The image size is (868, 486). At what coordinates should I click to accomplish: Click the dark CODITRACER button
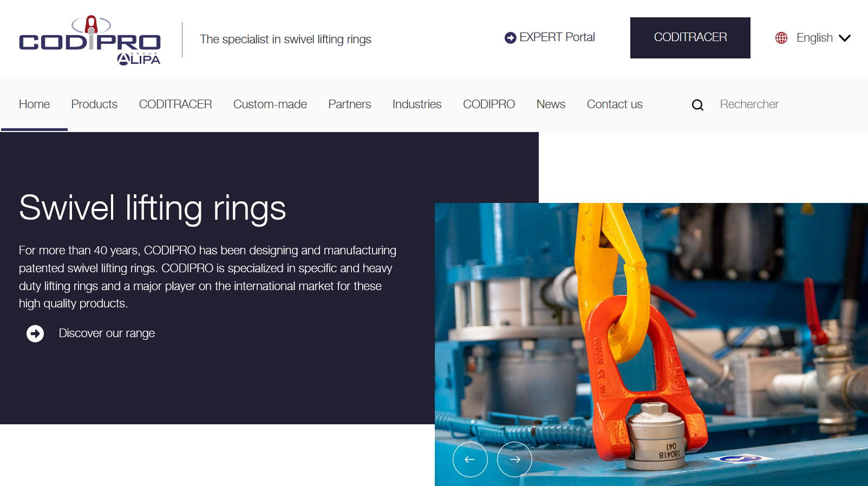(690, 38)
